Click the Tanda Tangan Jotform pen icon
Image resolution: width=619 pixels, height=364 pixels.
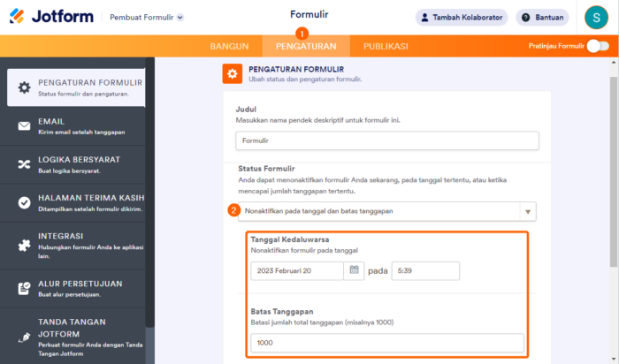click(24, 337)
